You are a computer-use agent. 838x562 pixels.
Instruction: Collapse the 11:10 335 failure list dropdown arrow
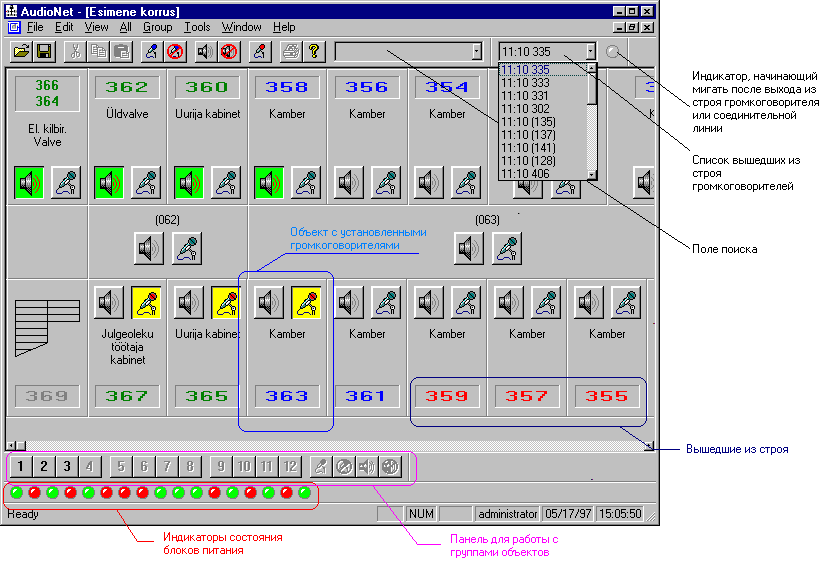[x=590, y=52]
